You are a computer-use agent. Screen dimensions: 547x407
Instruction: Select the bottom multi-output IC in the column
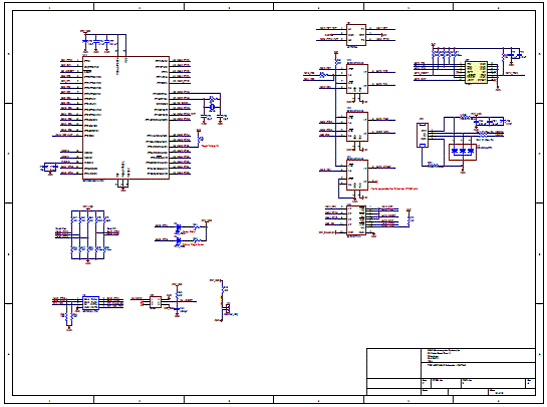356,220
